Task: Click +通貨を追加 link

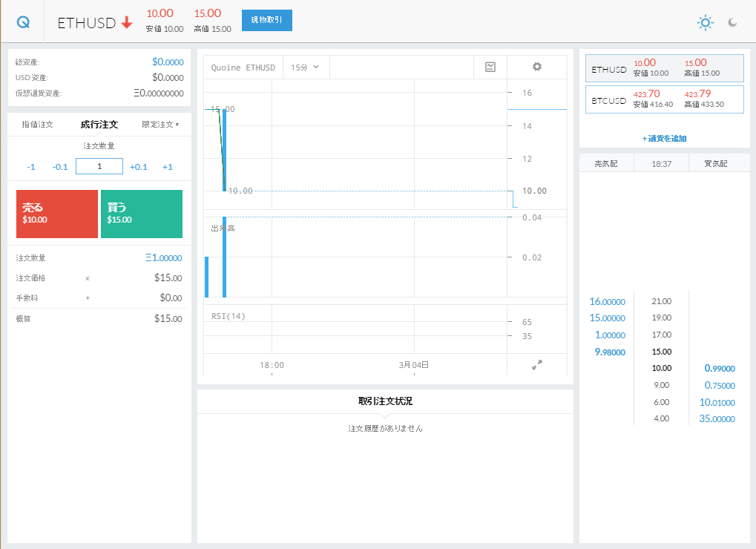Action: pos(664,138)
